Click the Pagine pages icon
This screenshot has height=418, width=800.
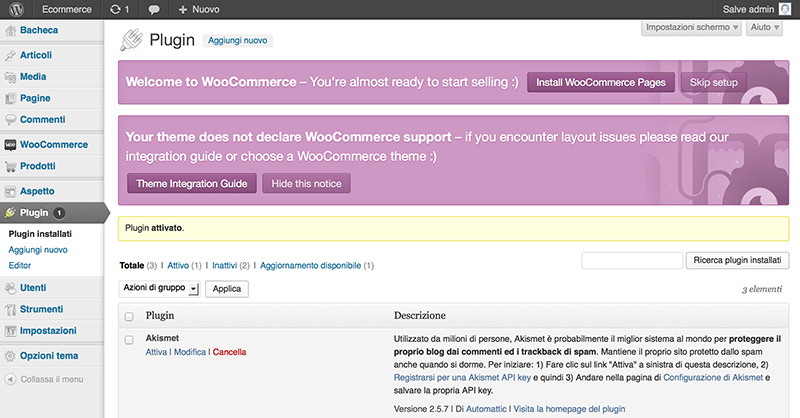click(x=10, y=99)
